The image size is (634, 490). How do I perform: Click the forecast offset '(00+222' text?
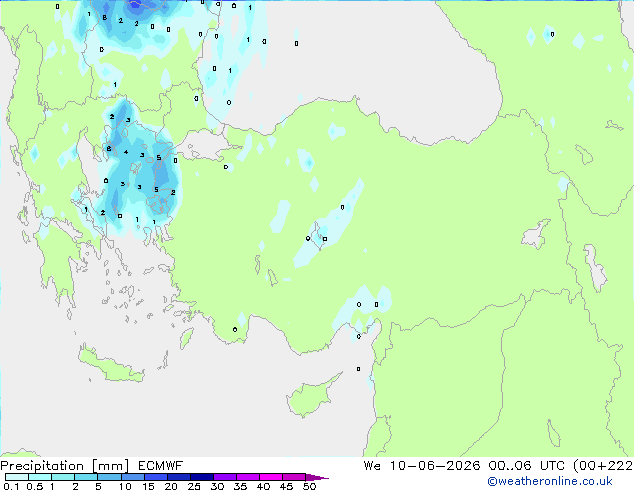tap(603, 466)
